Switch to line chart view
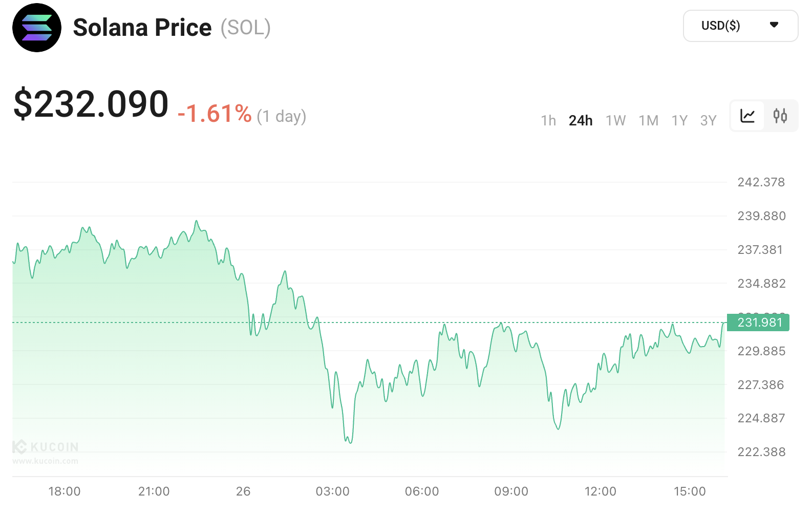 (x=747, y=116)
